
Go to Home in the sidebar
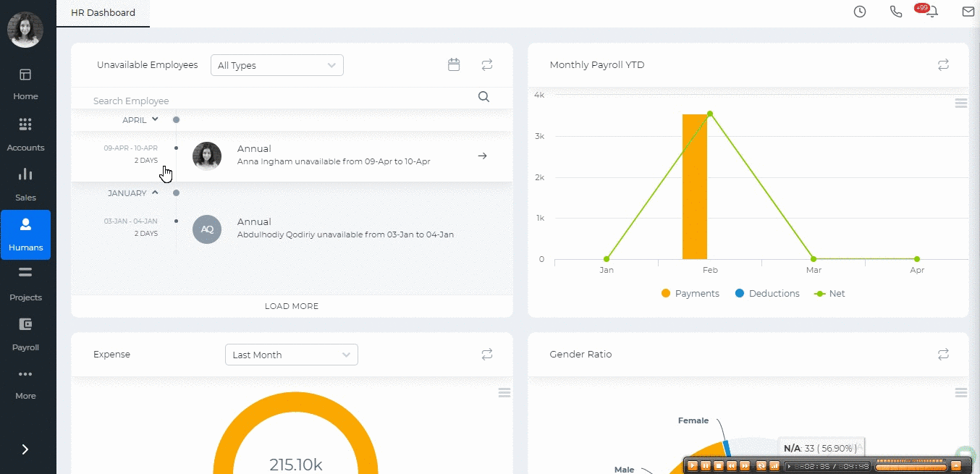[x=25, y=85]
